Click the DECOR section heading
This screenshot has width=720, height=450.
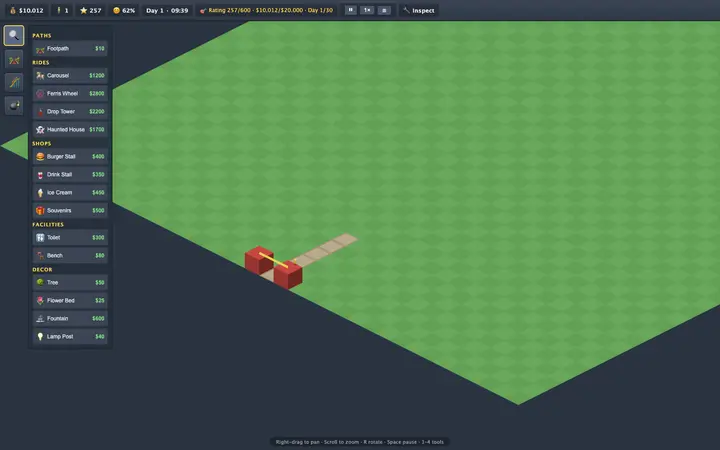point(42,270)
